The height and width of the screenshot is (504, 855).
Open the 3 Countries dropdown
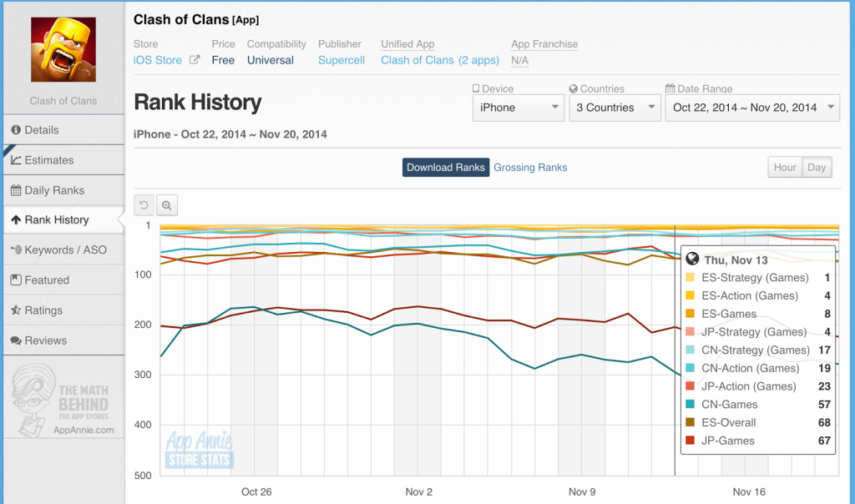[x=615, y=108]
